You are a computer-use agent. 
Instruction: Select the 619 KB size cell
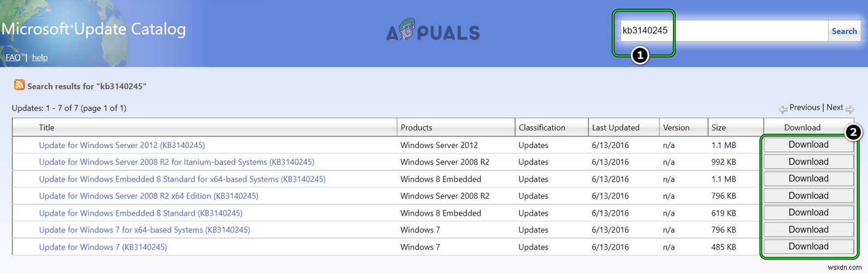pos(724,213)
